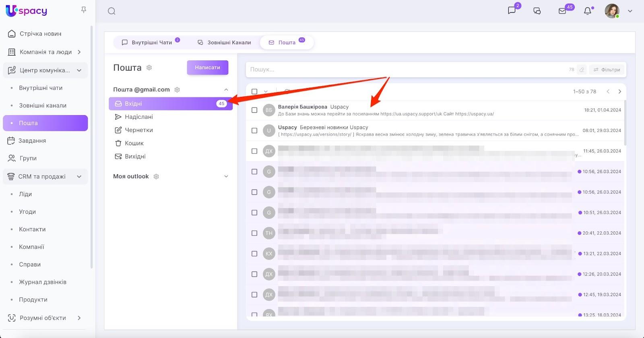Viewport: 644px width, 338px height.
Task: Select checkbox for Березневі новинки Uspacy email
Action: [254, 131]
